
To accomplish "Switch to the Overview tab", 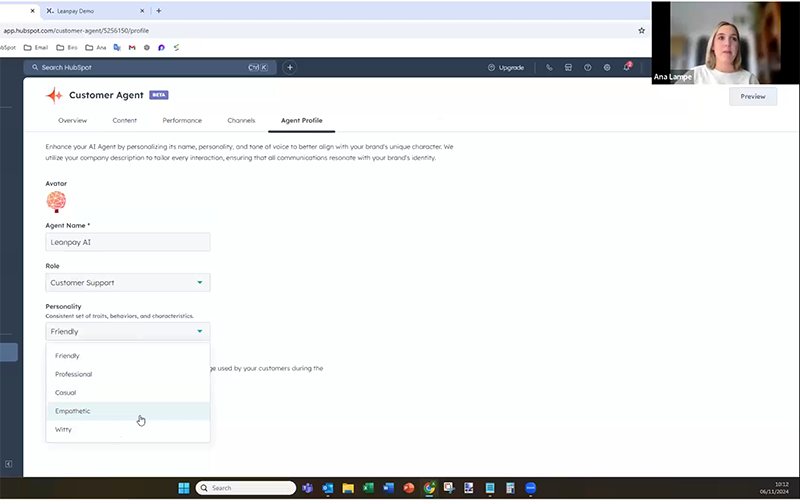I will click(x=72, y=120).
